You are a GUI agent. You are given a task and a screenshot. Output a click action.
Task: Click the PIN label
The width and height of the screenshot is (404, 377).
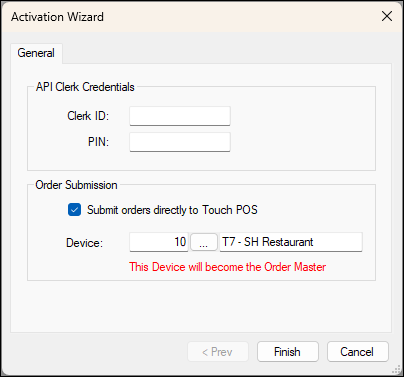click(98, 142)
